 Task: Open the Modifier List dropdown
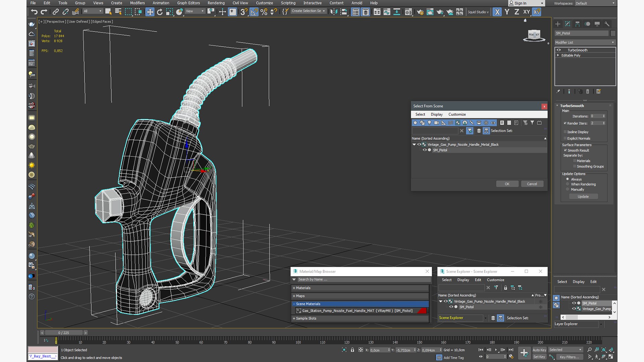[x=585, y=42]
